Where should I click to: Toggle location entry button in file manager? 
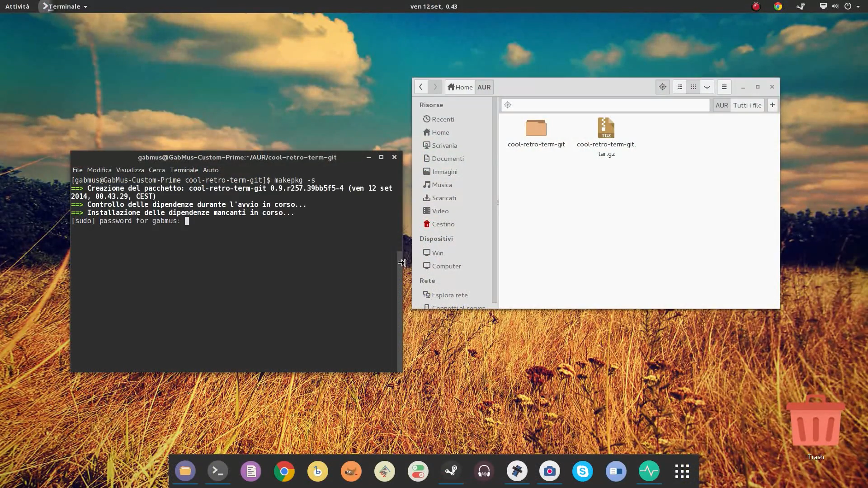click(663, 87)
